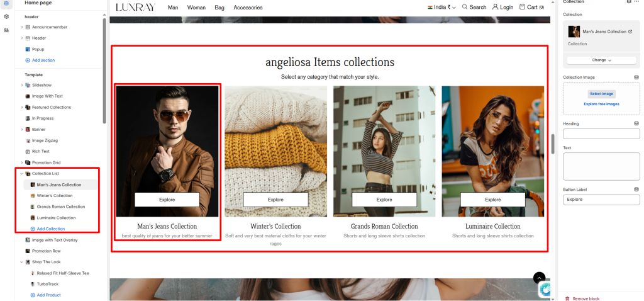Open the Sections panel icon in left rail

coord(6,3)
